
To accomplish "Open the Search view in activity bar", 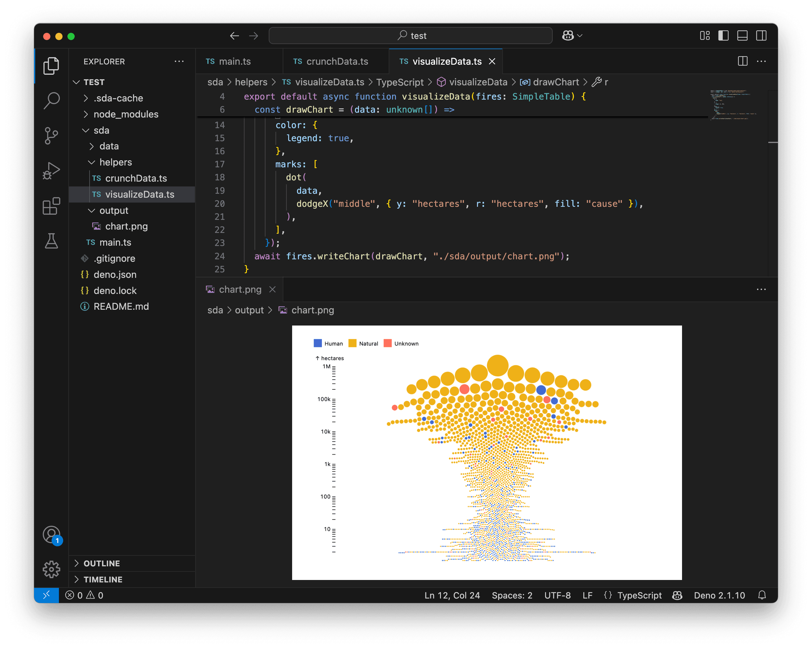I will 51,101.
